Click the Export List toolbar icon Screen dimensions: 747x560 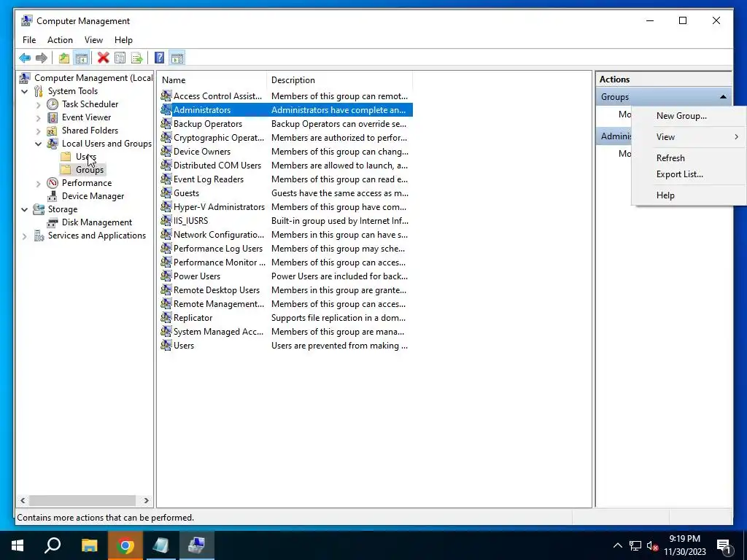tap(136, 58)
